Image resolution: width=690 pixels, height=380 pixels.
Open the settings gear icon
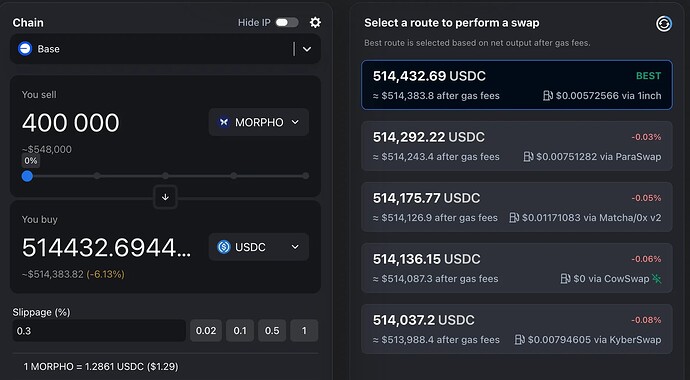click(315, 22)
